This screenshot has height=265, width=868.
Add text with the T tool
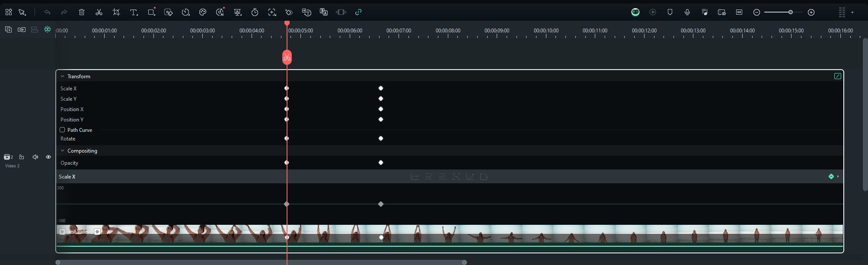pos(134,12)
